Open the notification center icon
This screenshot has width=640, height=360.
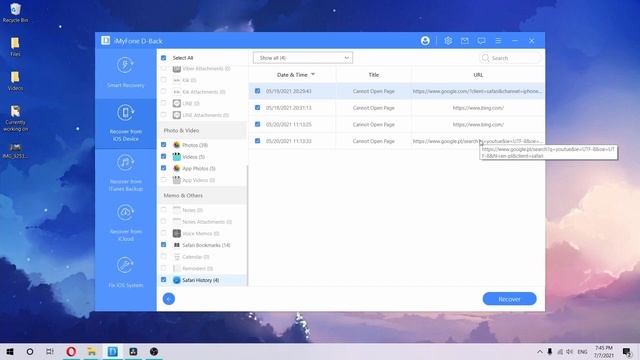coord(627,351)
